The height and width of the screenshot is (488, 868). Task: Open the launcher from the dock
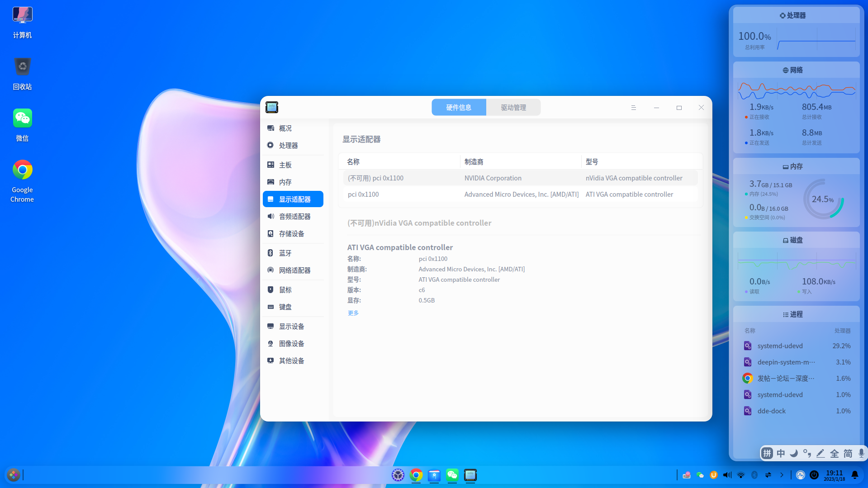tap(14, 475)
